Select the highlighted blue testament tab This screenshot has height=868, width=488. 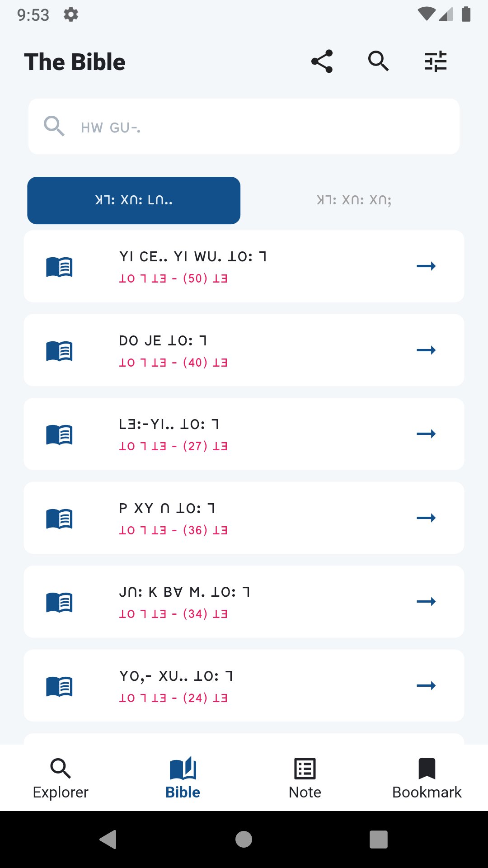(x=134, y=200)
